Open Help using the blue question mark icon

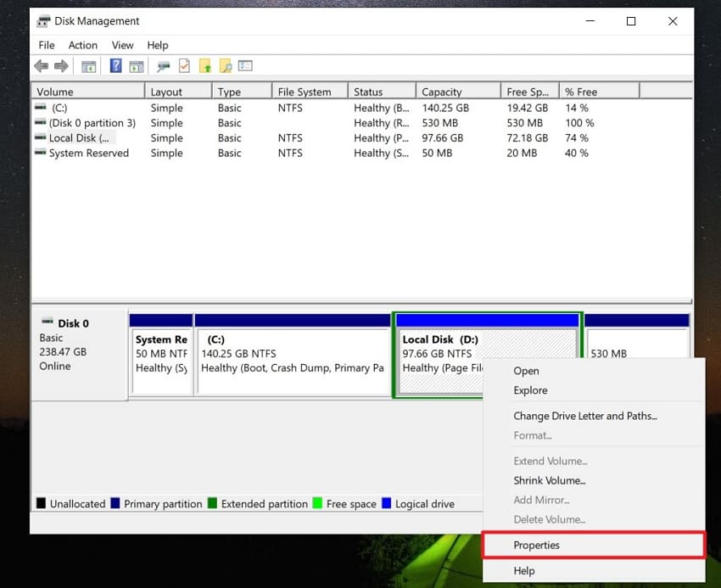[115, 66]
